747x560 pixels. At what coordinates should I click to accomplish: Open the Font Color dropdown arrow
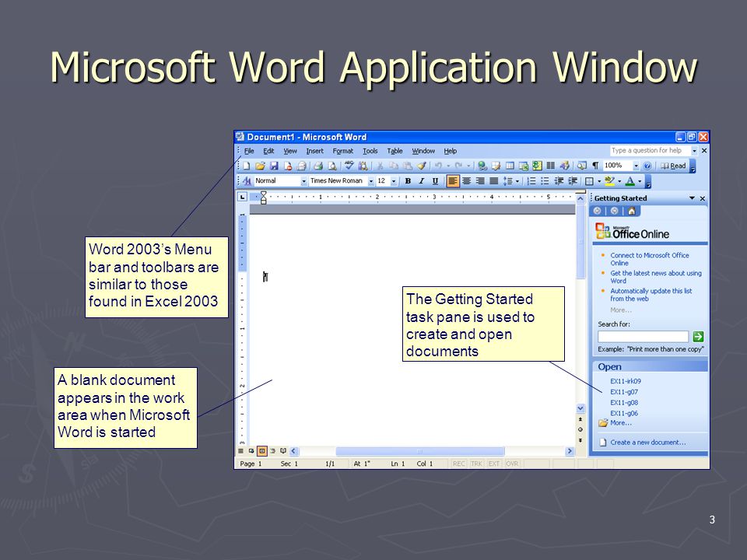[640, 181]
